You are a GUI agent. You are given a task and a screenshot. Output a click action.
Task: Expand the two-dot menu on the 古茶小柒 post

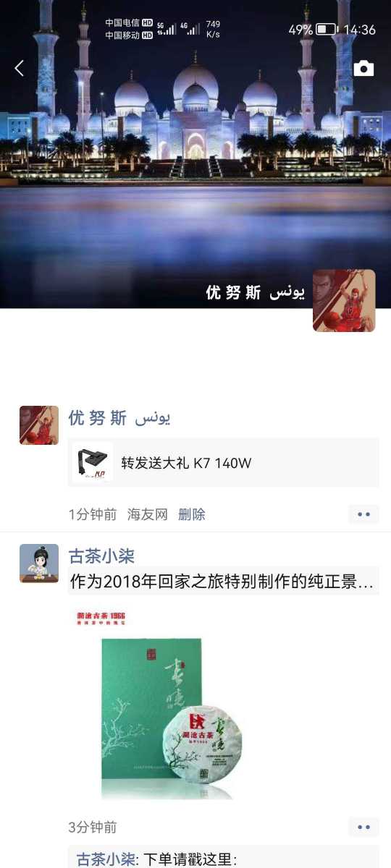point(363,827)
